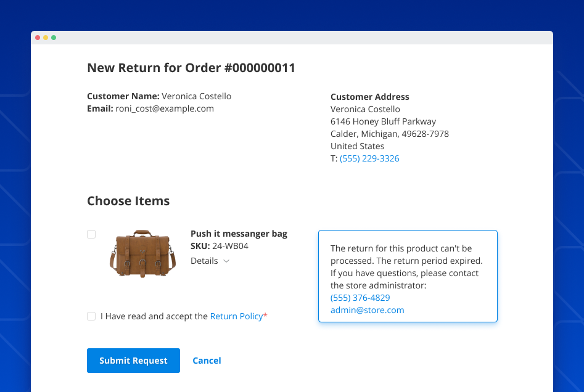Select the customer name Veronica Costello
This screenshot has height=392, width=584.
tap(195, 96)
